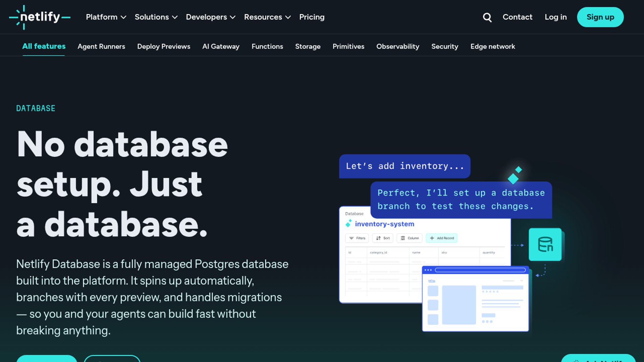The width and height of the screenshot is (644, 362).
Task: Open the AI Gateway tab
Action: tap(221, 47)
